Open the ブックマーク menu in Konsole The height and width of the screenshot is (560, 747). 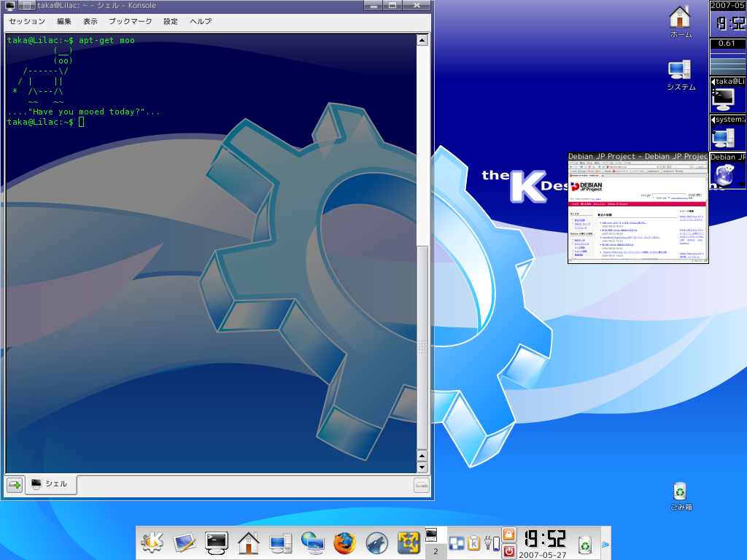click(x=131, y=21)
